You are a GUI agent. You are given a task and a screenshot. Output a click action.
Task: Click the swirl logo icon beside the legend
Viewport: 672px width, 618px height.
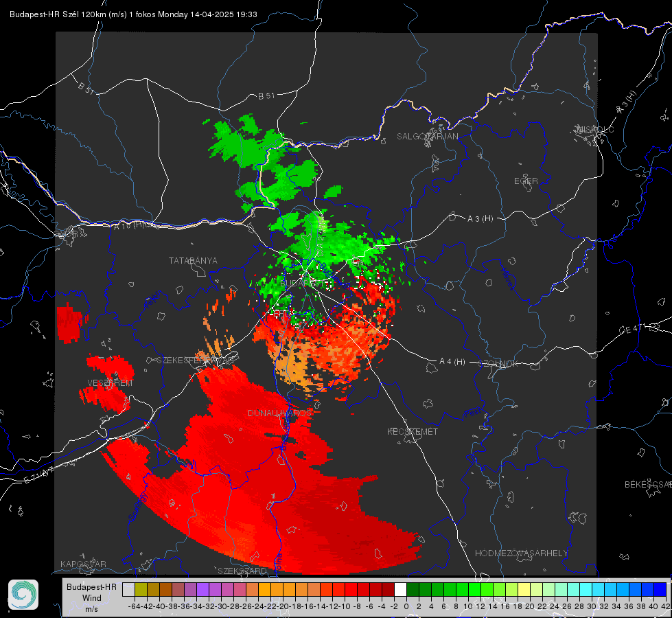coord(23,595)
